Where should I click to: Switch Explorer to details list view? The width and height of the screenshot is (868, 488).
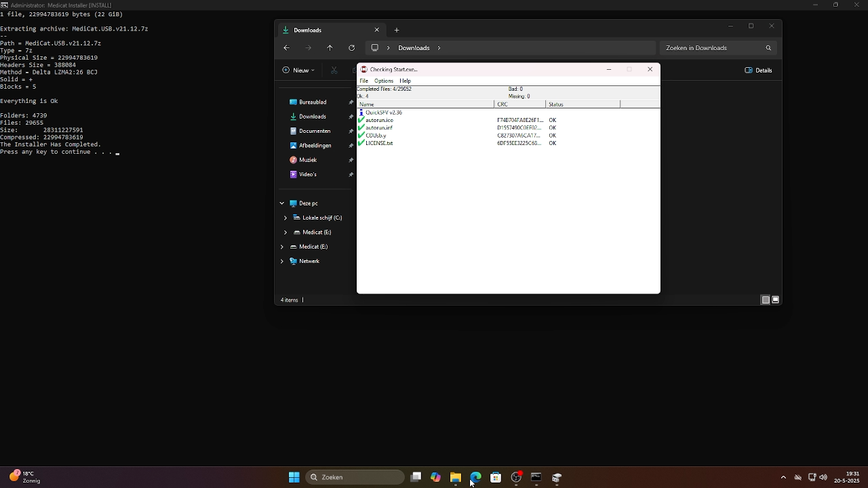pos(765,300)
